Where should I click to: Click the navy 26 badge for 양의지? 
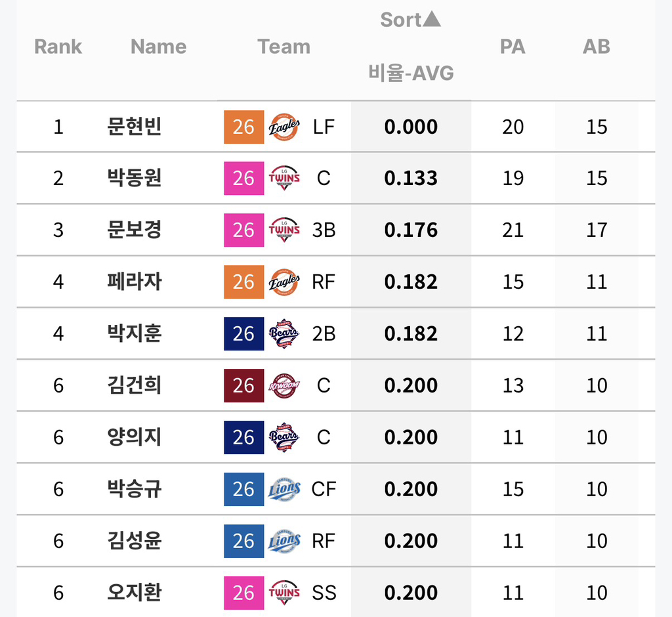tap(244, 437)
